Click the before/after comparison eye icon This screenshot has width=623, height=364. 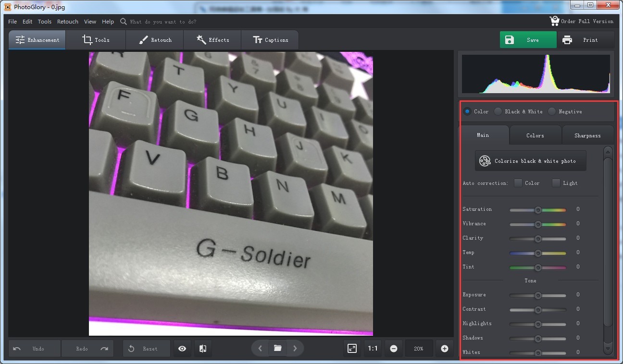coord(182,349)
